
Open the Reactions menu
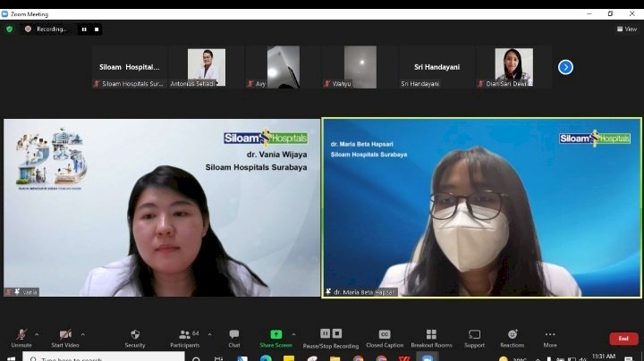[x=513, y=339]
